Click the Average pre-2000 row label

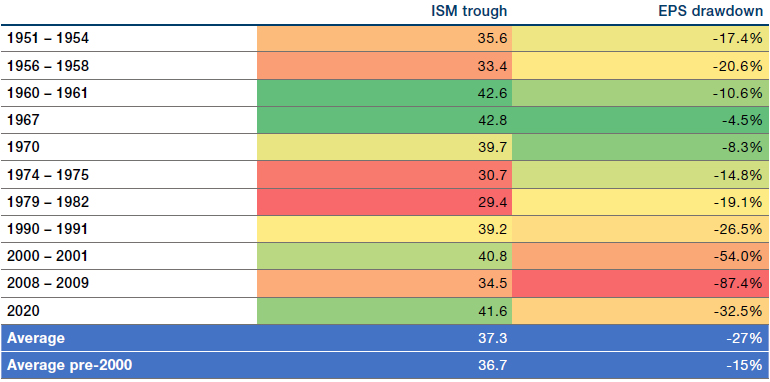[69, 365]
